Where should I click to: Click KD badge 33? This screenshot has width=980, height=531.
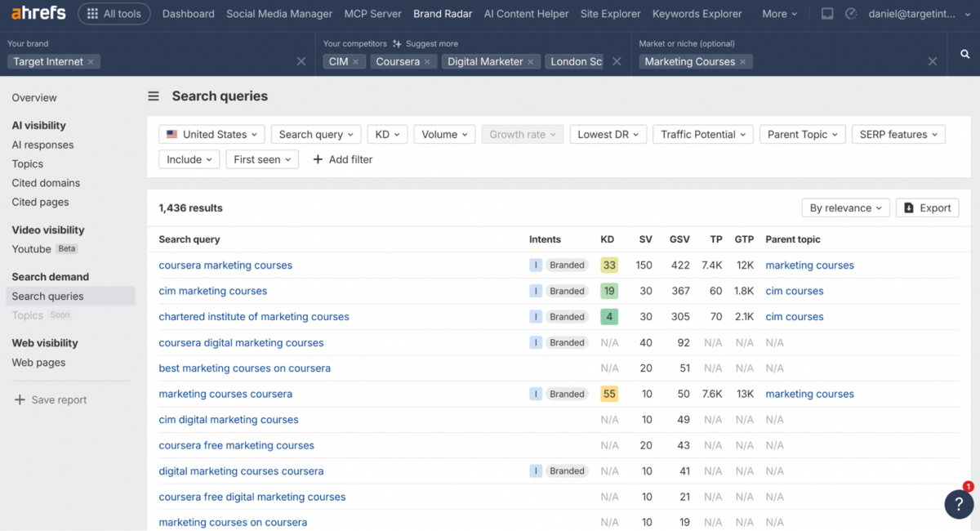[x=609, y=265]
